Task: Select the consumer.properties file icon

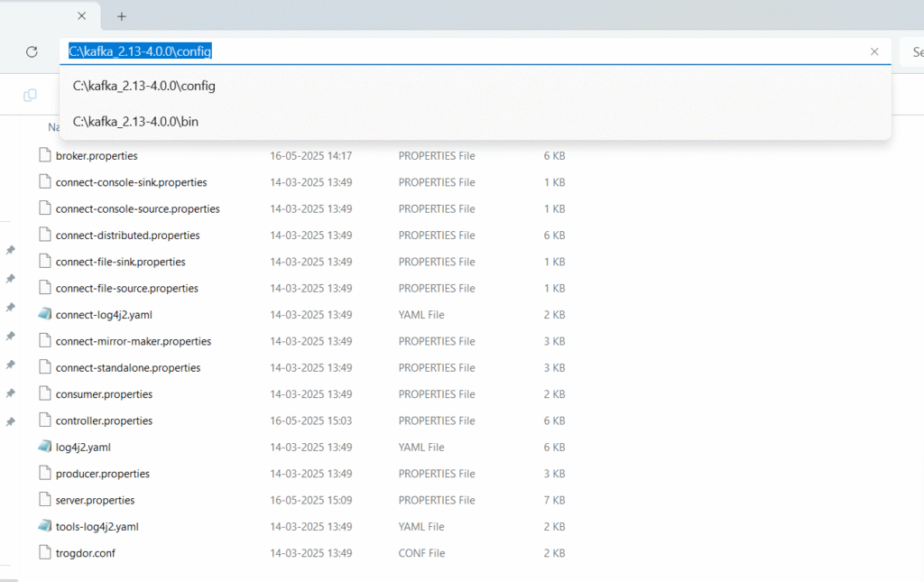Action: (x=45, y=393)
